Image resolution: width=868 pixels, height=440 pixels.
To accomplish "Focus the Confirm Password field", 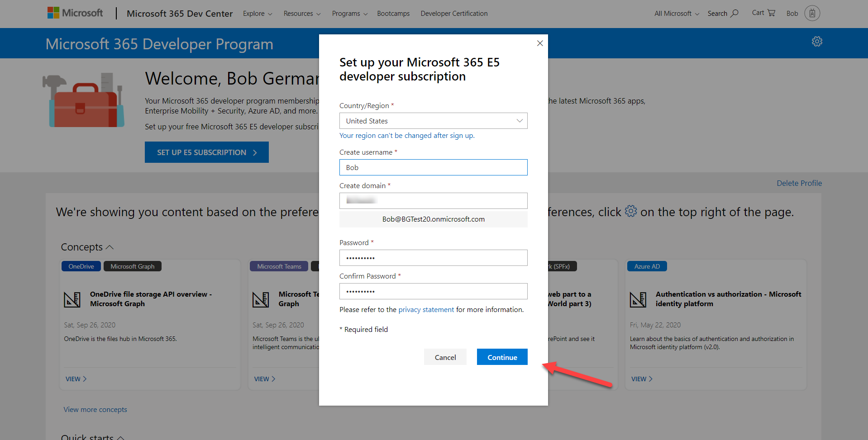I will pos(434,291).
